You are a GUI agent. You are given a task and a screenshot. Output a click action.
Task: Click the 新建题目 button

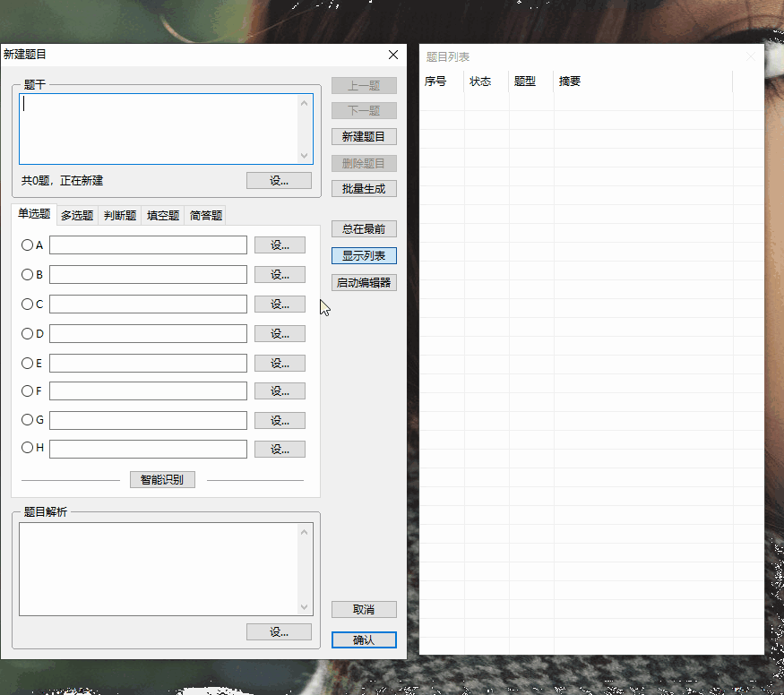click(x=364, y=137)
